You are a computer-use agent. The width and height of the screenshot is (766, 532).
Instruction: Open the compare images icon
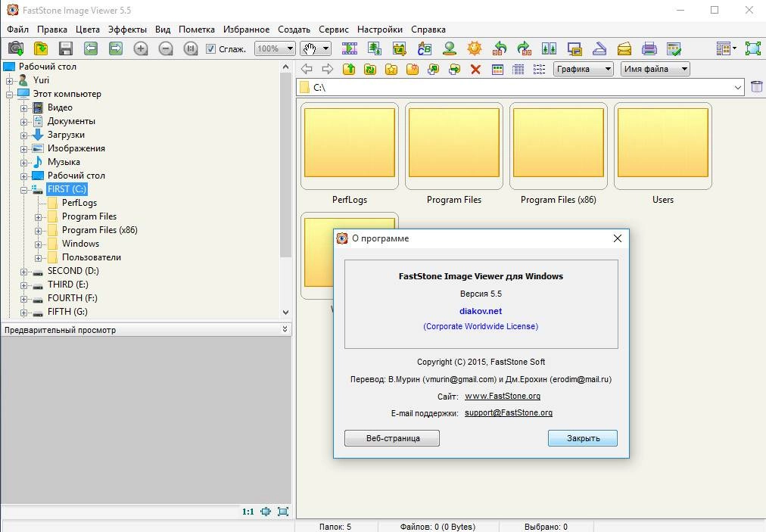(x=549, y=48)
